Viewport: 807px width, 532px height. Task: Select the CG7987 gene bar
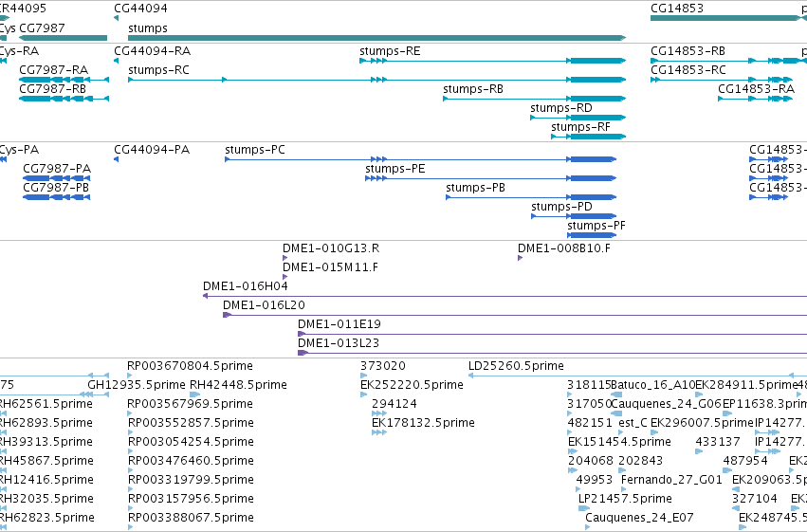click(x=63, y=38)
